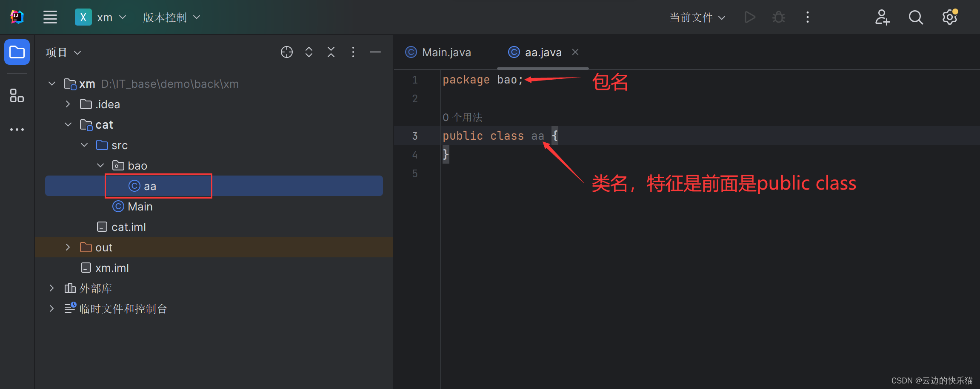Close the aa.java tab
Image resolution: width=980 pixels, height=389 pixels.
pos(575,52)
